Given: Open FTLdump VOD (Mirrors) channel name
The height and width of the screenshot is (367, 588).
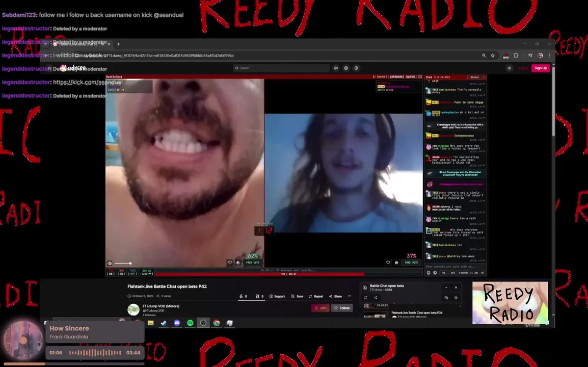Looking at the screenshot, I should pyautogui.click(x=161, y=306).
